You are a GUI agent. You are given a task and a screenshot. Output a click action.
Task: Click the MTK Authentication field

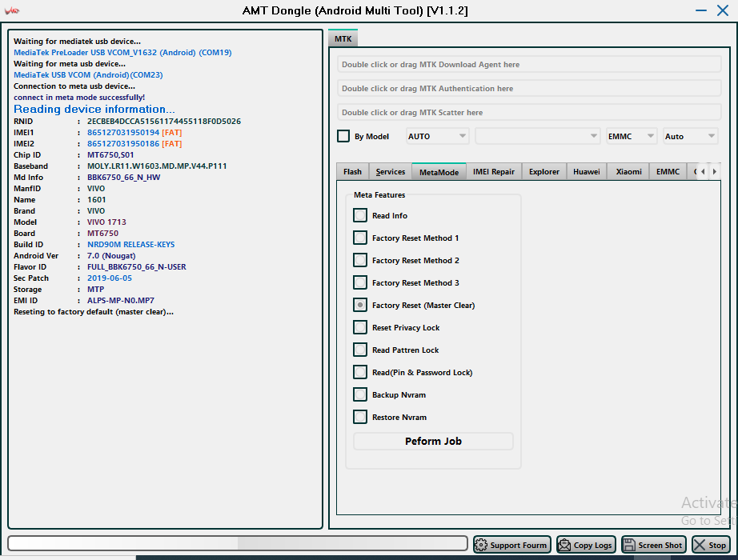point(529,89)
